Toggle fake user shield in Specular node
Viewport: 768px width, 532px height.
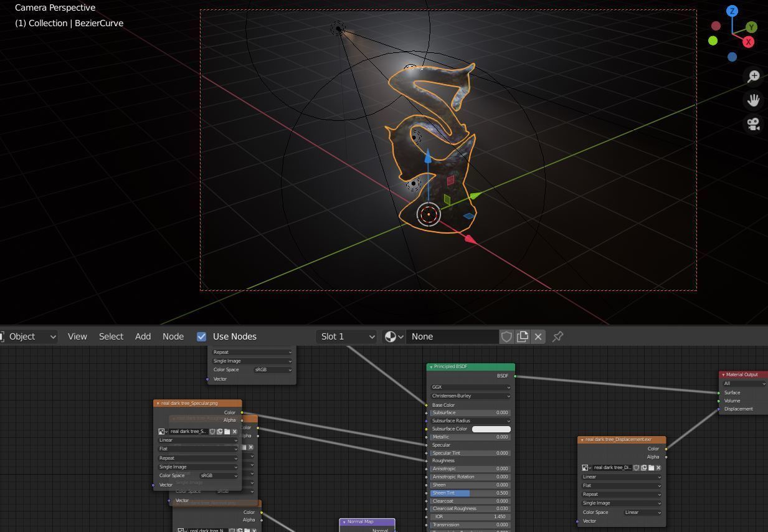pos(212,431)
